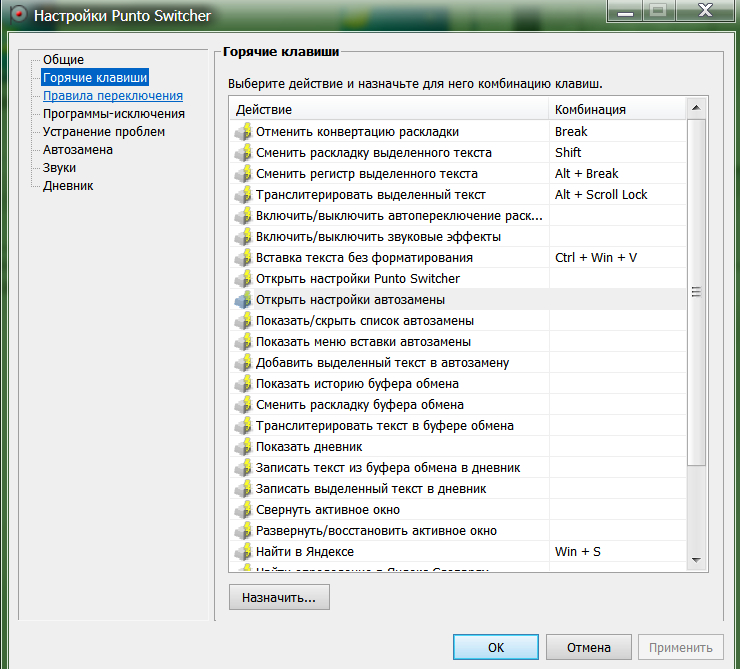Select row text "Вставка текста без форматирования"

[364, 258]
